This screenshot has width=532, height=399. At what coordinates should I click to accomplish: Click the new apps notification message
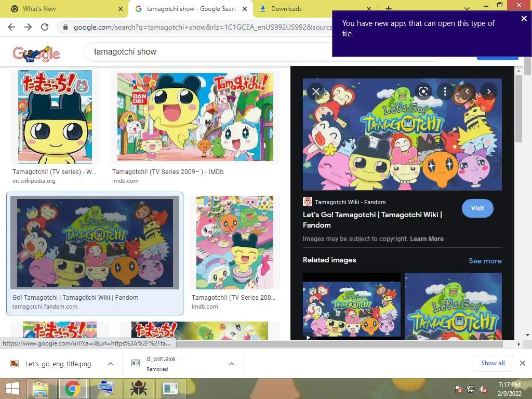(x=418, y=29)
